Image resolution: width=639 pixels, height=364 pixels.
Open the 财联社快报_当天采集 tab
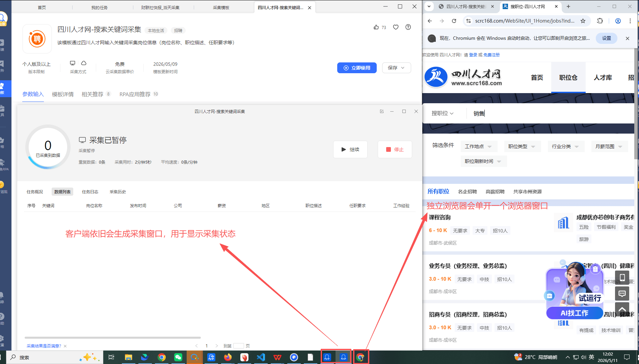coord(160,7)
